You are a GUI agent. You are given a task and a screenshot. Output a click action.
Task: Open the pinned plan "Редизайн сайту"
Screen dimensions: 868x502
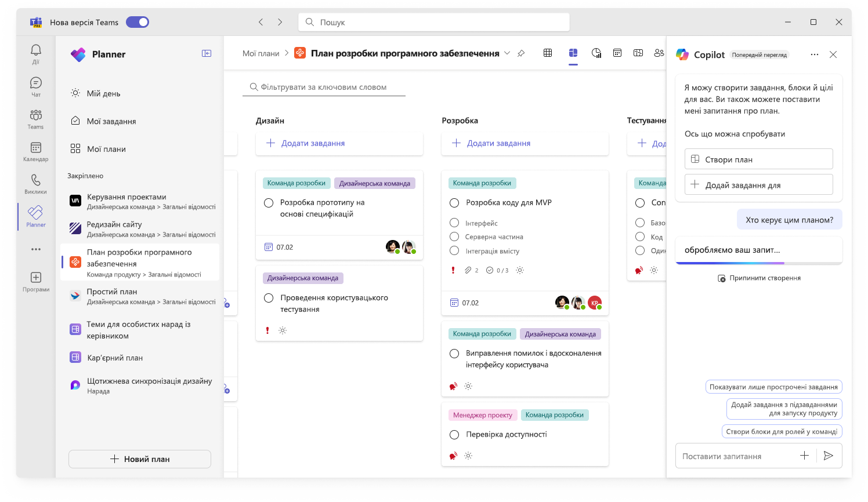click(x=140, y=229)
